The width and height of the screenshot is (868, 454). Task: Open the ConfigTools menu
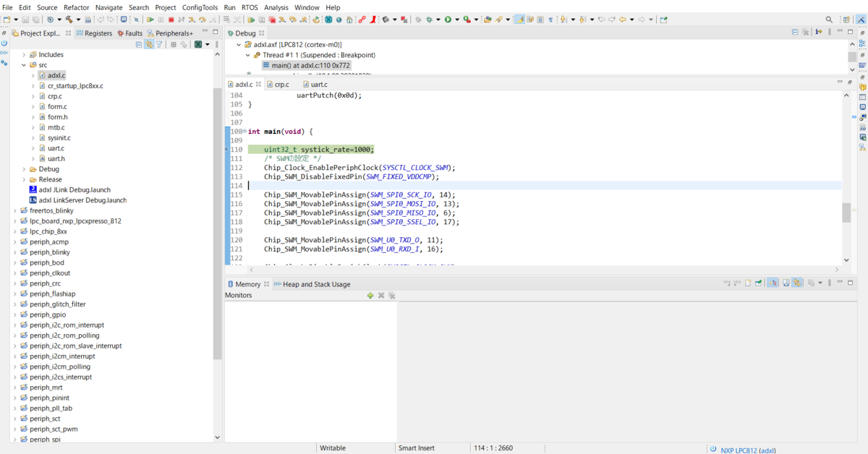tap(200, 7)
